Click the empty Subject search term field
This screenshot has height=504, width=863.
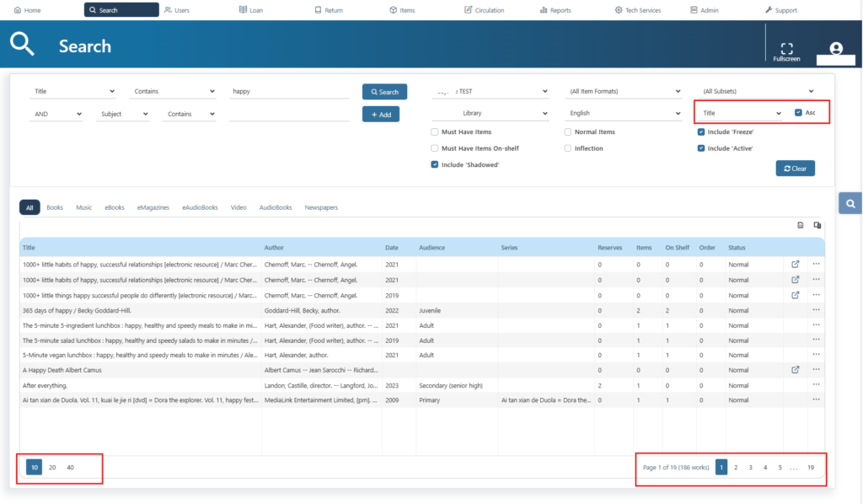tap(289, 114)
